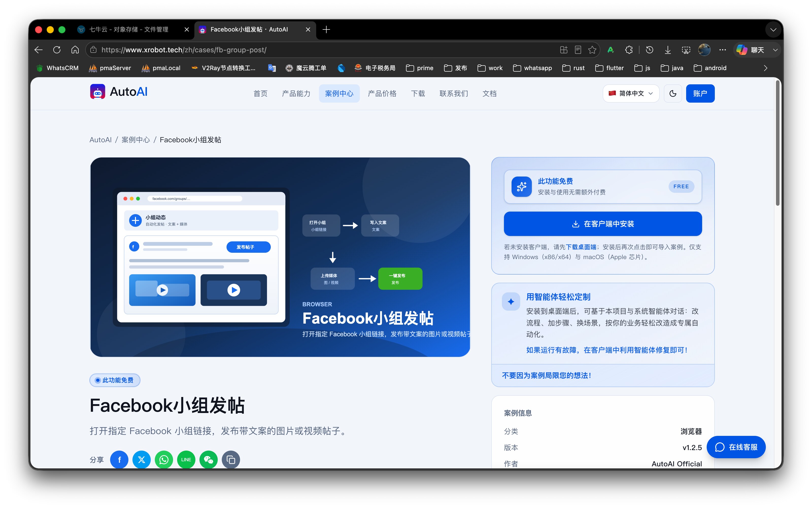812x508 pixels.
Task: Expand the tab search chevron
Action: 773,29
